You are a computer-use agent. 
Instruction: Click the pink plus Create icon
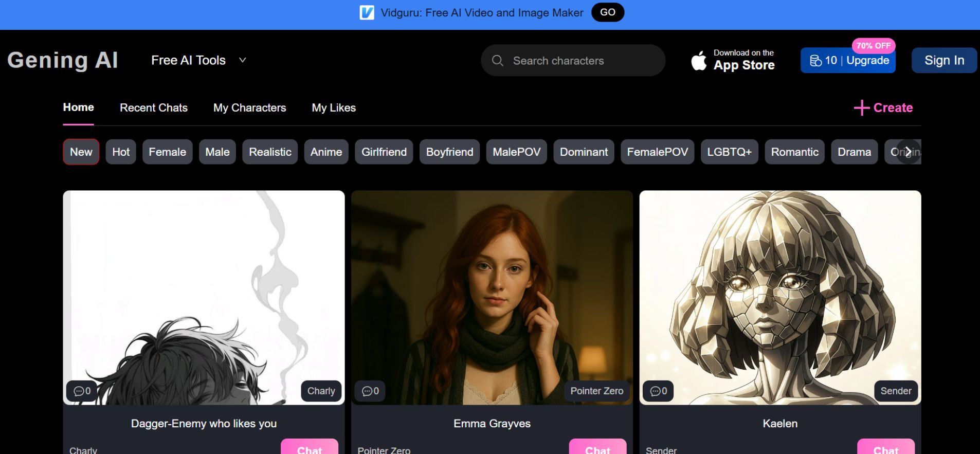click(861, 108)
